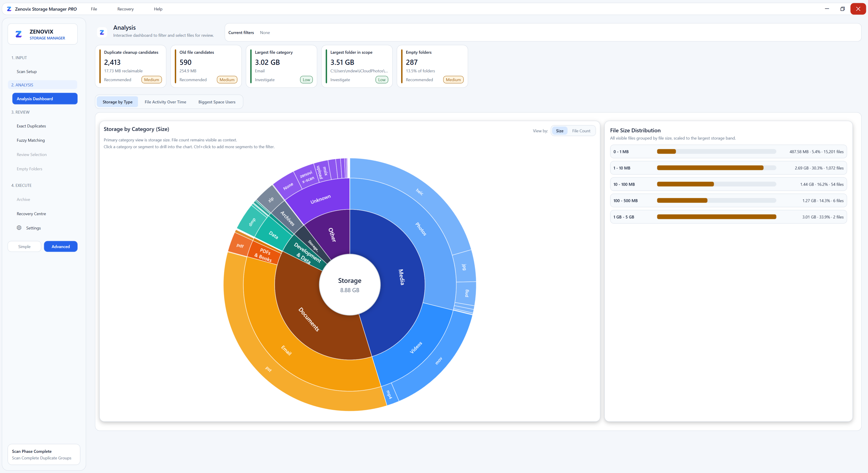Click the 100 - 500 MB distribution row
The height and width of the screenshot is (473, 868).
point(728,201)
